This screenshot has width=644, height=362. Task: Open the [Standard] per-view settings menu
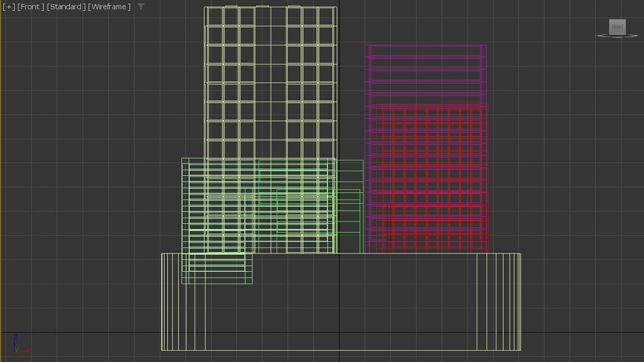click(66, 7)
